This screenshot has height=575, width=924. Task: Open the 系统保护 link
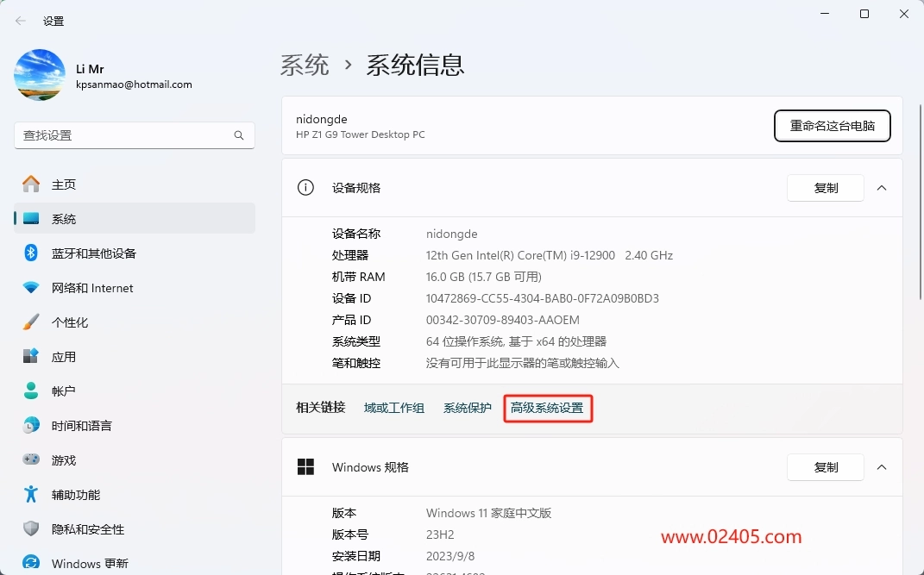pos(468,408)
